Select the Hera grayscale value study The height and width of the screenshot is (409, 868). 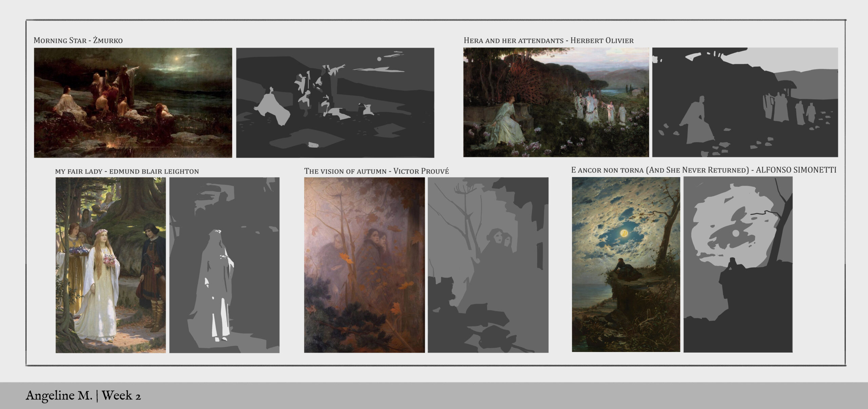click(745, 102)
